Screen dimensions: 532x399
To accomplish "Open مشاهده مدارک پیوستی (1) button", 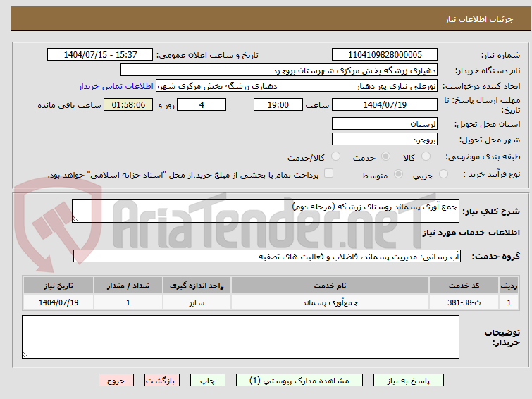I will click(x=299, y=381).
